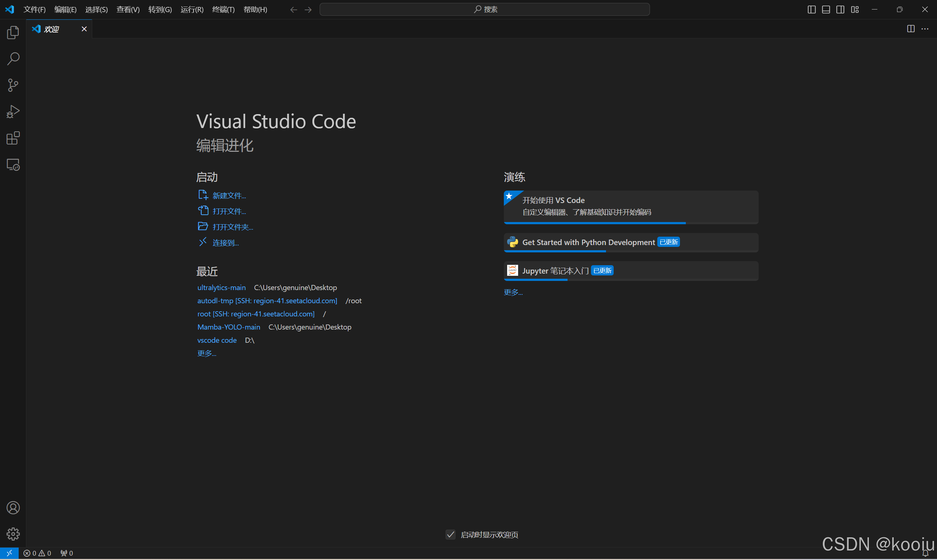Image resolution: width=937 pixels, height=560 pixels.
Task: Open the 终端(T) menu
Action: click(223, 10)
